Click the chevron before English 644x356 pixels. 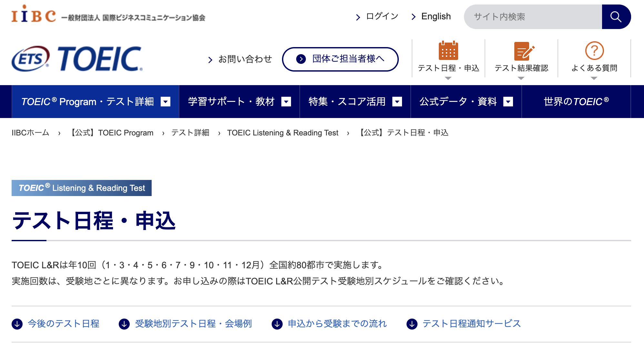414,17
